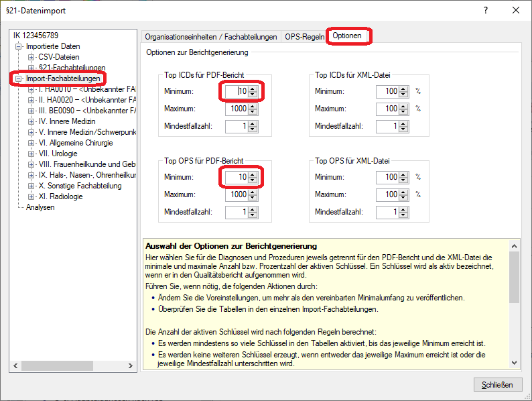
Task: Select the Analysen tree item
Action: click(40, 207)
